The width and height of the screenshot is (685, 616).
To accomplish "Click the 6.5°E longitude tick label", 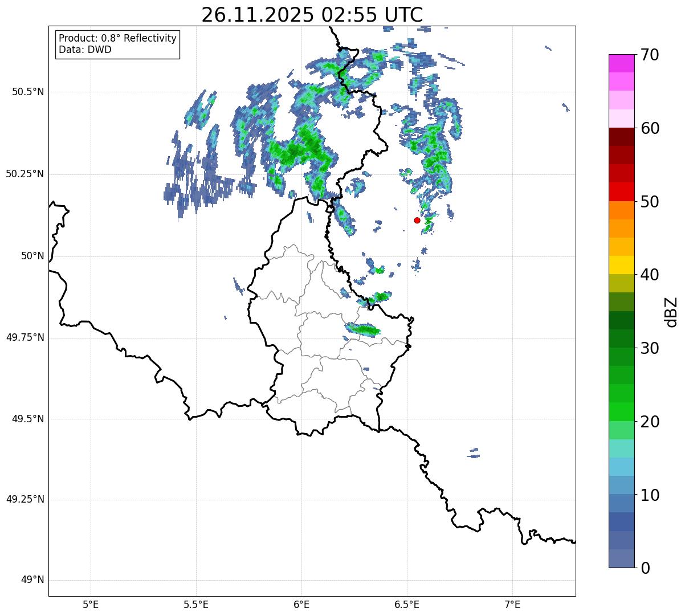I will coord(407,605).
